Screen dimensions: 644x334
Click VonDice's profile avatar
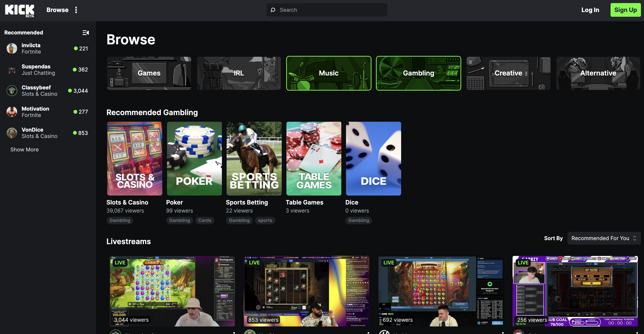(x=12, y=133)
